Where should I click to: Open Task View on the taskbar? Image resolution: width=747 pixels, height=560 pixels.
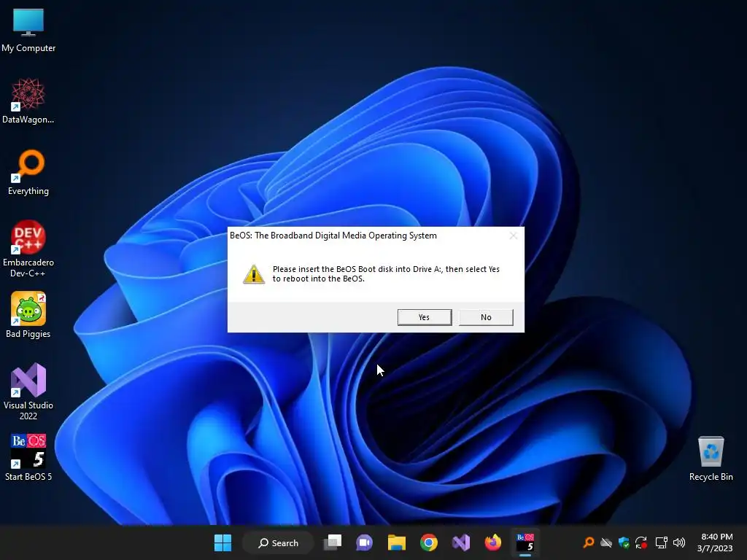coord(333,542)
